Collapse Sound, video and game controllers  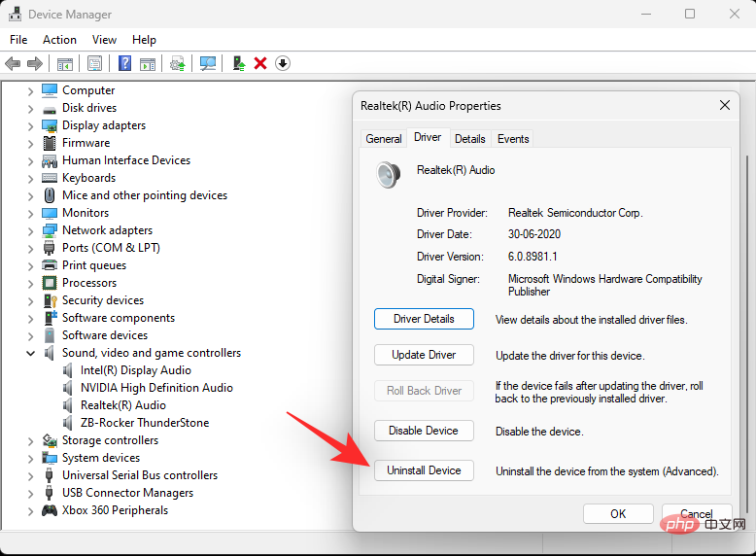(30, 353)
